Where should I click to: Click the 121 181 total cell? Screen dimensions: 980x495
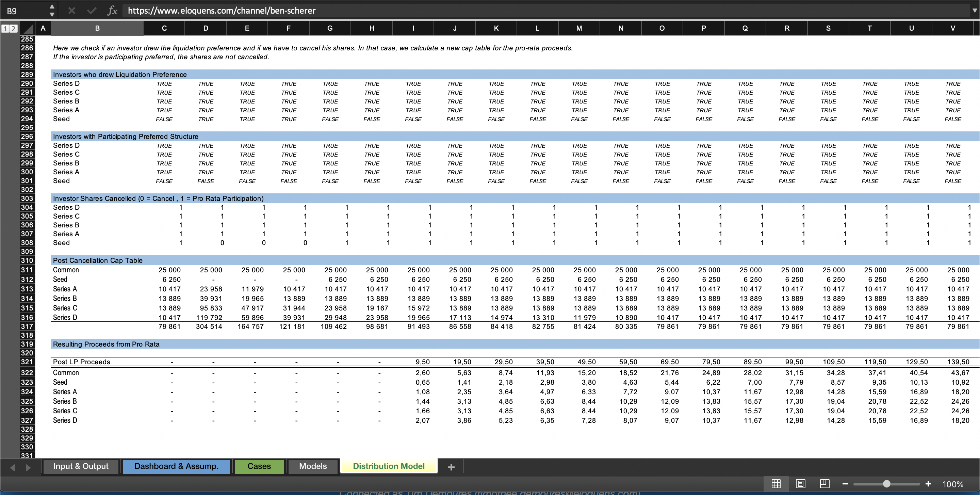[x=292, y=326]
